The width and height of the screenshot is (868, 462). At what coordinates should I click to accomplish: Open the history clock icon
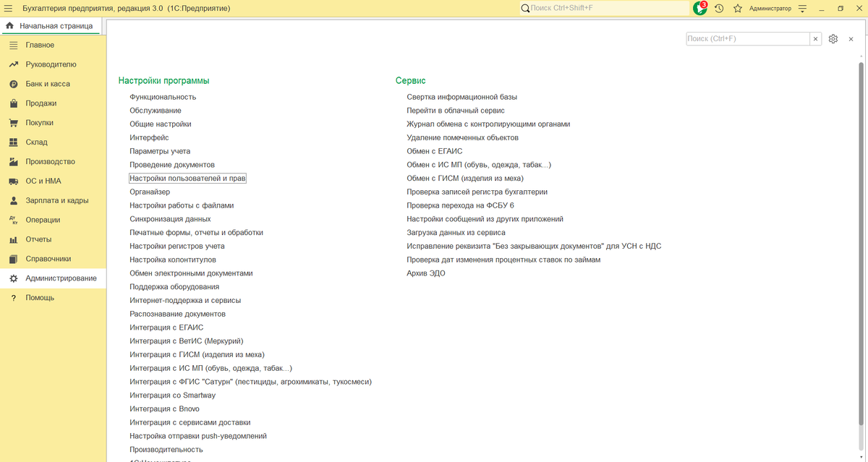pyautogui.click(x=719, y=8)
